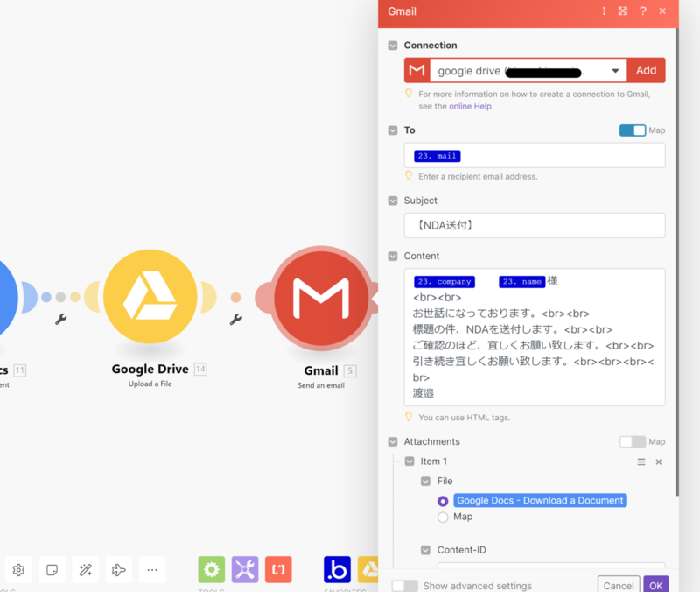
Task: Click the OK button
Action: tap(655, 585)
